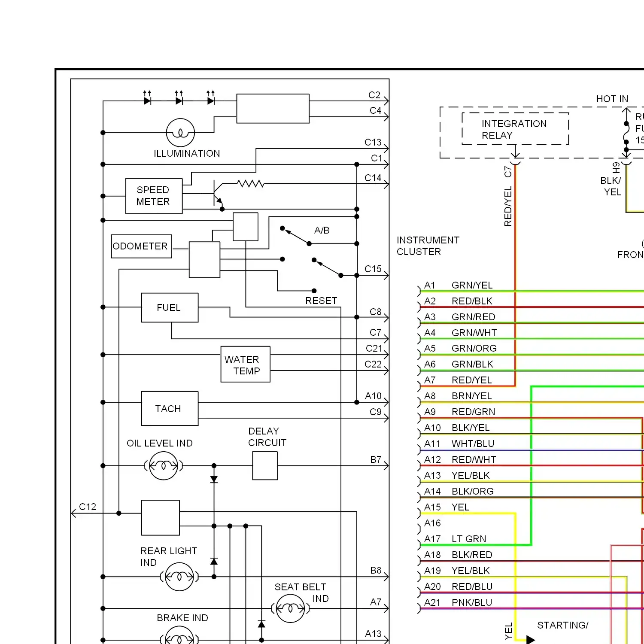Image resolution: width=644 pixels, height=644 pixels.
Task: Click the B8 pin label
Action: point(376,570)
